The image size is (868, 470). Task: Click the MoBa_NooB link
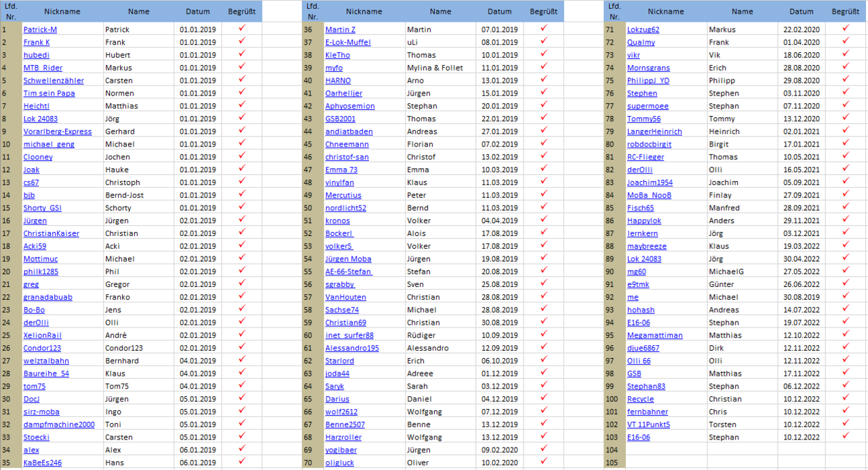(x=649, y=195)
